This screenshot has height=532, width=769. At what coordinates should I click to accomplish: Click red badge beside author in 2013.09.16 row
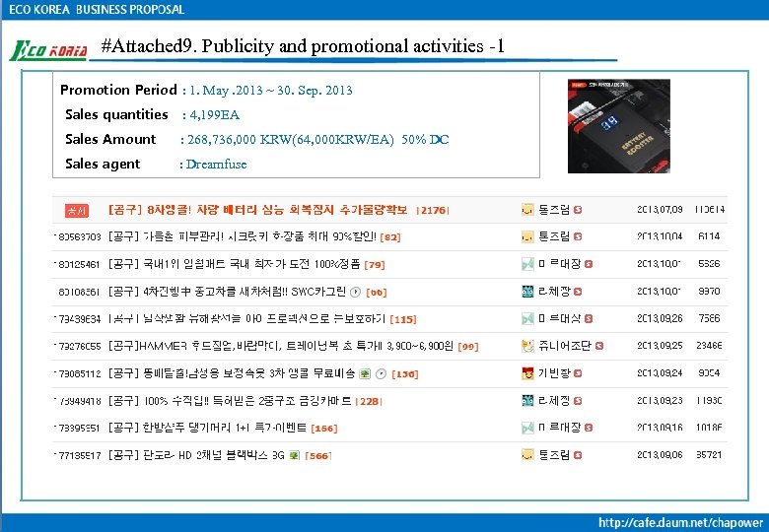point(589,428)
